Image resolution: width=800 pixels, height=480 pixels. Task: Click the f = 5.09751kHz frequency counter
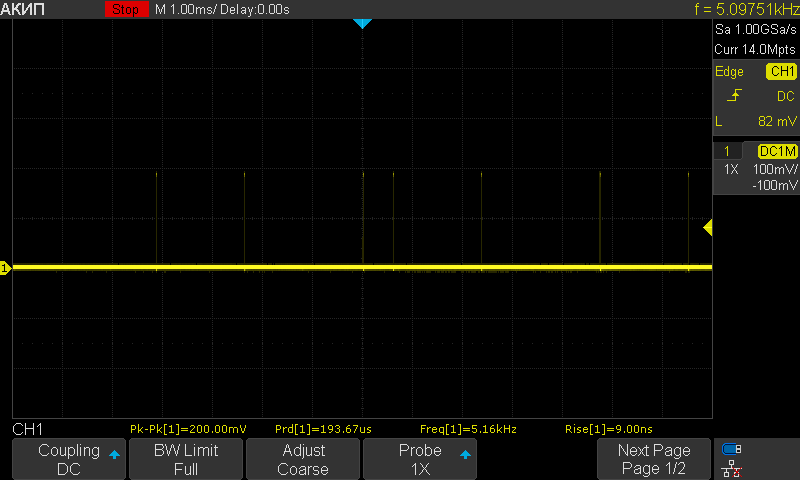coord(747,9)
